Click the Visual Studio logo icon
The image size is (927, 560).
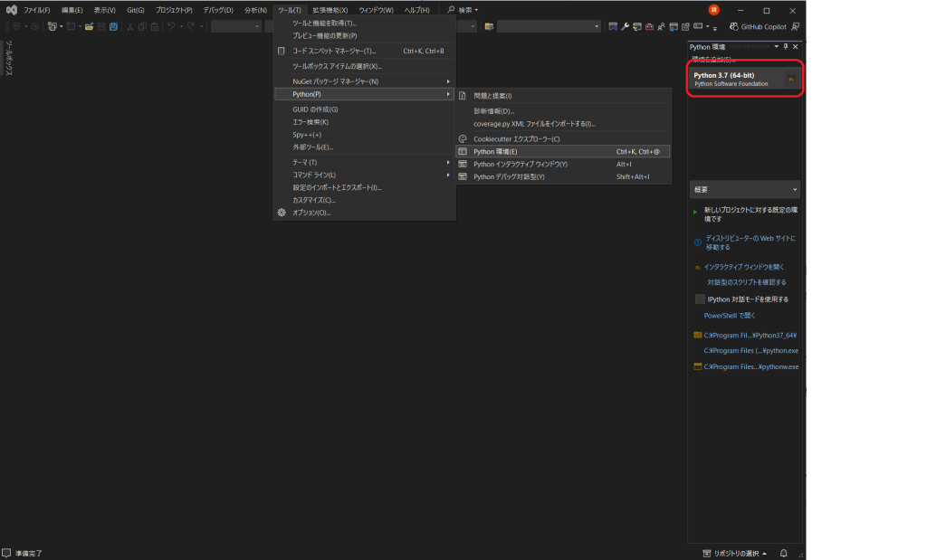tap(12, 10)
